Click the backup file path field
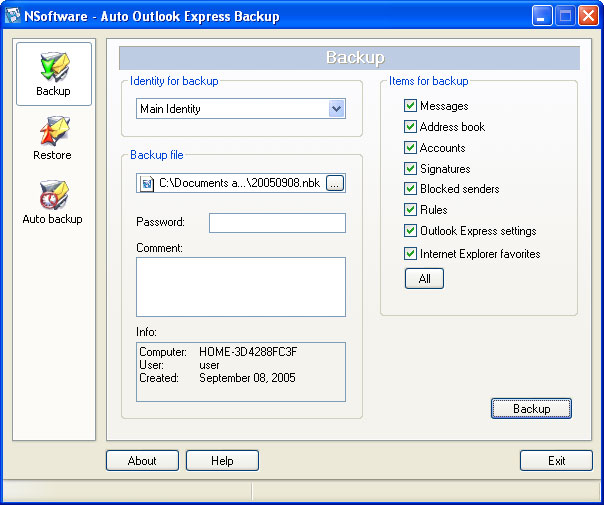The image size is (604, 505). tap(241, 183)
